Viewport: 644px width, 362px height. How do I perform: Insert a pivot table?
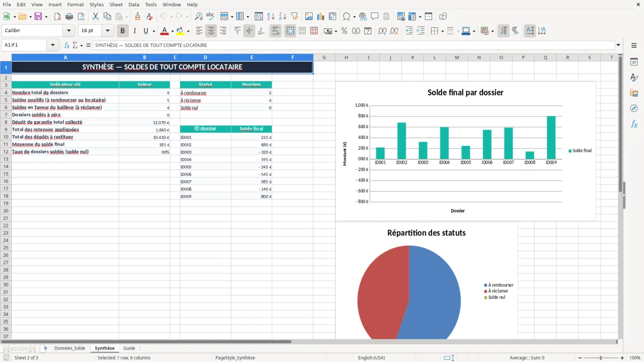point(333,17)
